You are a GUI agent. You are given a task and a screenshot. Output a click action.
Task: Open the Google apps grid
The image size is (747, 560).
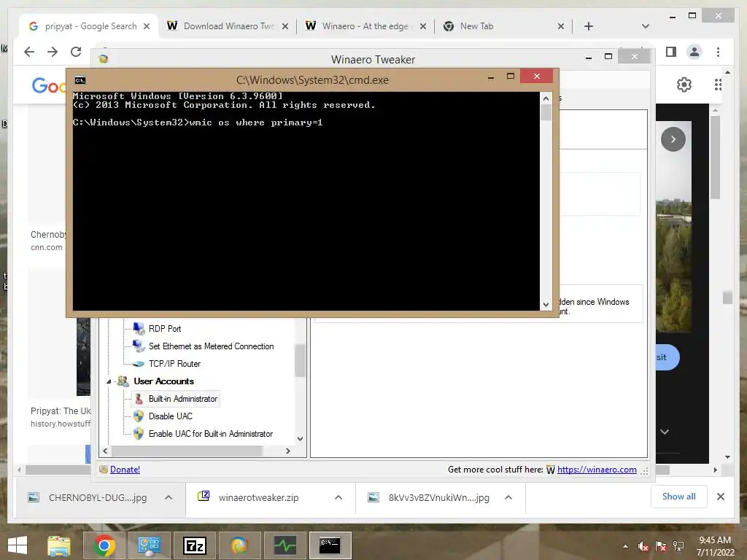[x=718, y=85]
